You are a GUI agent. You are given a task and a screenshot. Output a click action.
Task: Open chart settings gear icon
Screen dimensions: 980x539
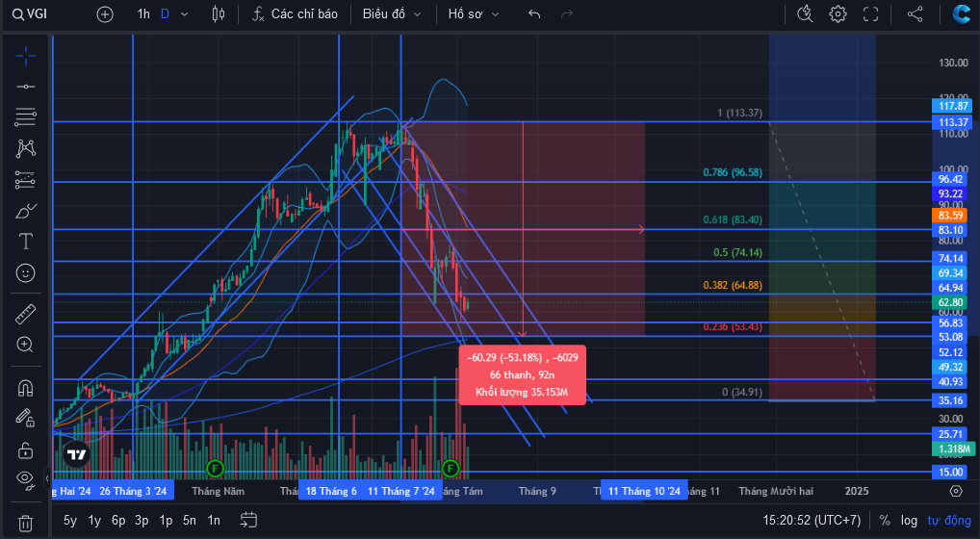point(838,13)
